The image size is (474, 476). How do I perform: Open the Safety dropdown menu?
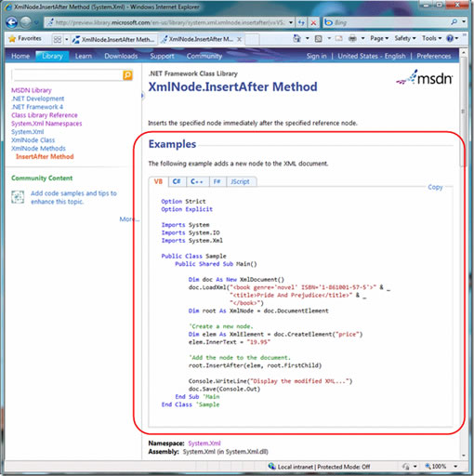tap(405, 38)
